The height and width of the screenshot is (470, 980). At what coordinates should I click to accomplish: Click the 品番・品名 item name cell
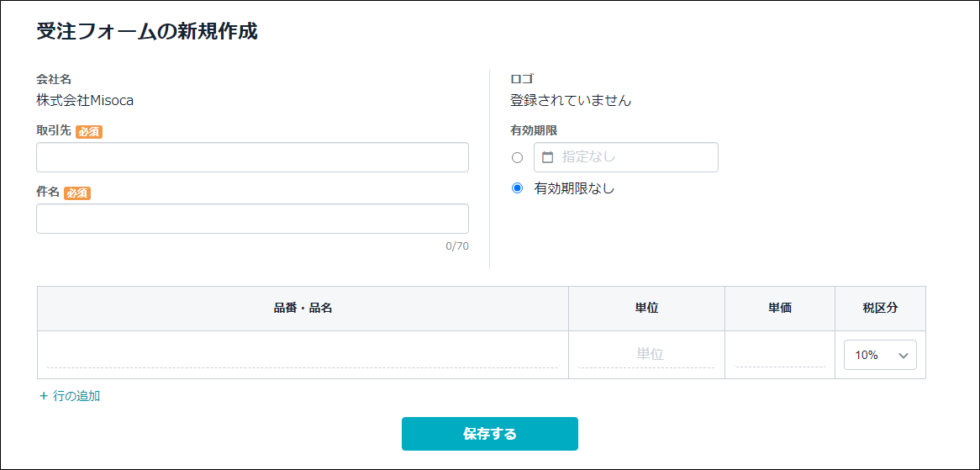[303, 354]
